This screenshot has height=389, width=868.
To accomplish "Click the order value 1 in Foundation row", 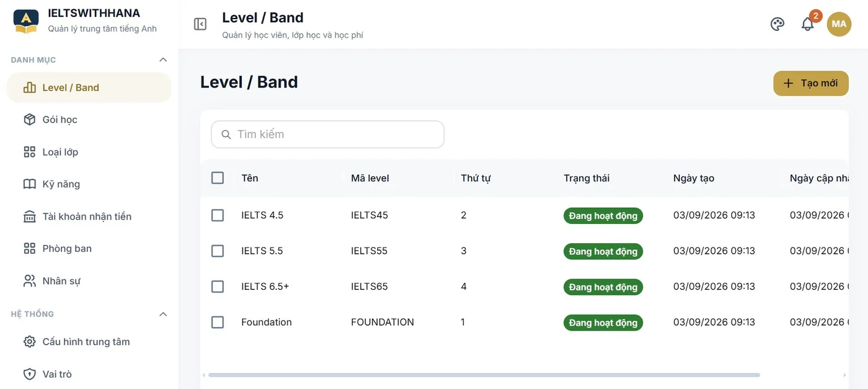I will pyautogui.click(x=463, y=323).
